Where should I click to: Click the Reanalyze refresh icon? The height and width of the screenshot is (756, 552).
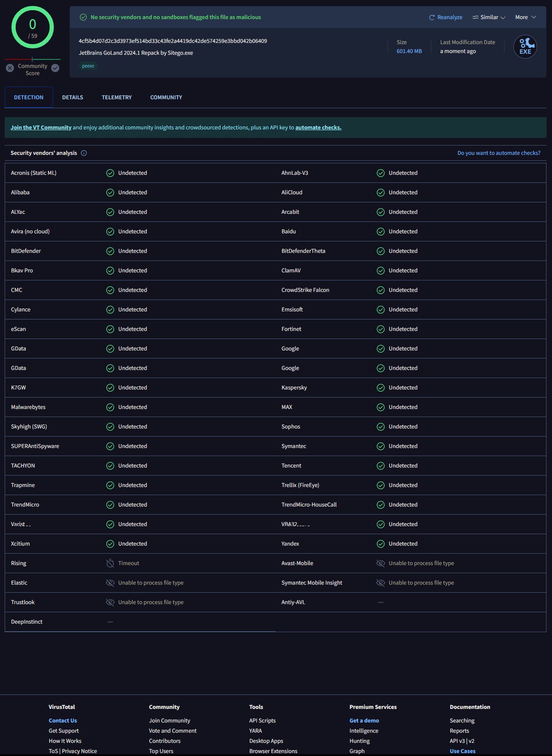coord(432,17)
